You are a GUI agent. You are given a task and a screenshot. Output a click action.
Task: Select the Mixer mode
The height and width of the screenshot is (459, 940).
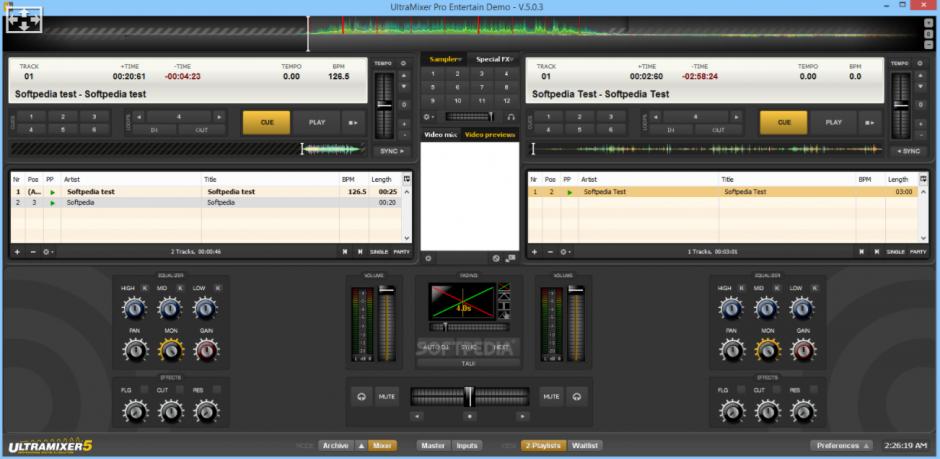click(x=382, y=446)
